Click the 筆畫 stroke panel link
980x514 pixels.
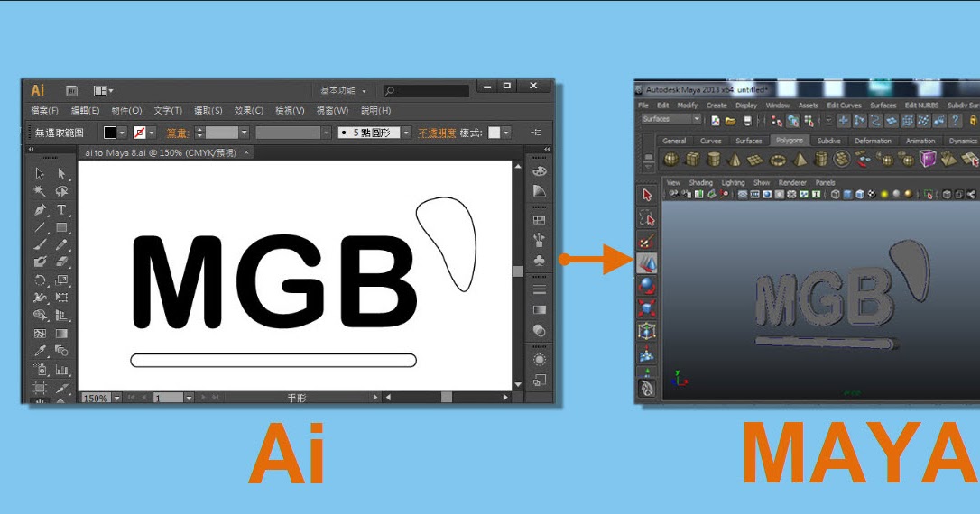pyautogui.click(x=177, y=133)
